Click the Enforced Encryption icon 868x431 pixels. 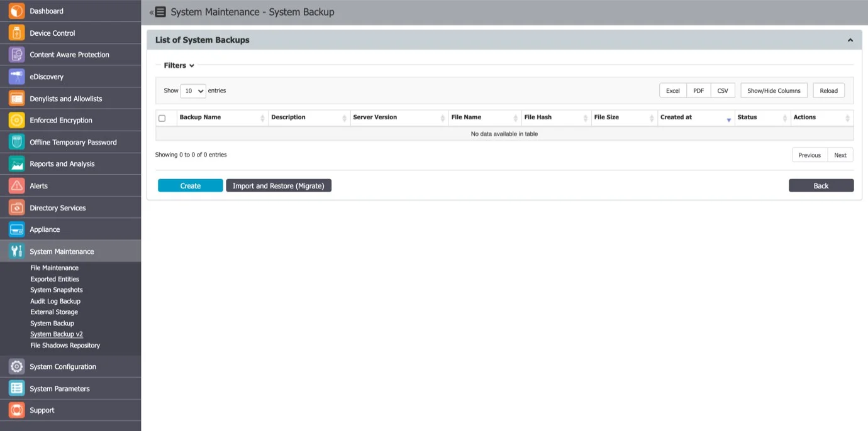17,120
